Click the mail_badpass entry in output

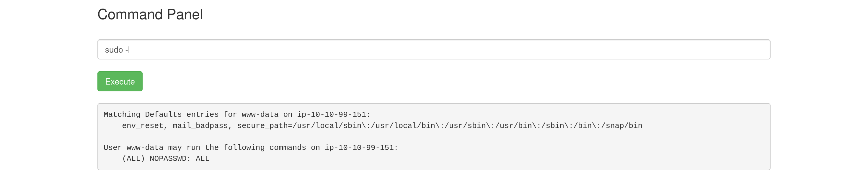pos(200,126)
